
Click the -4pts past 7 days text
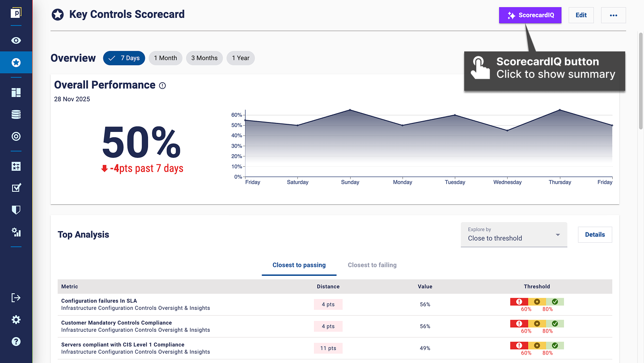coord(142,169)
